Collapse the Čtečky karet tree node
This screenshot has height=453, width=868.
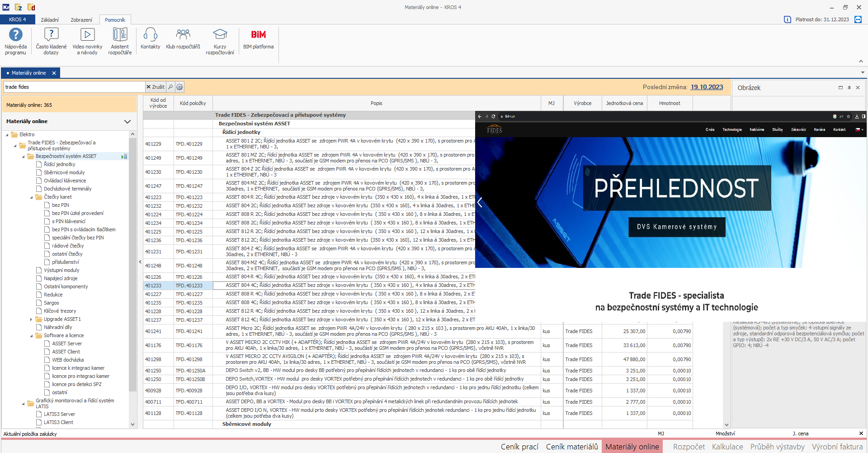tap(32, 197)
